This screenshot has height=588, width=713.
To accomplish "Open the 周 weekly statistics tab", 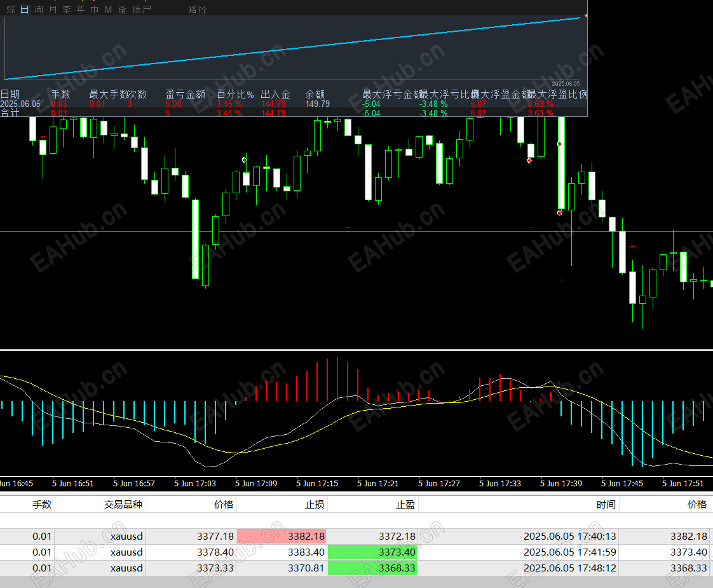I will (x=39, y=10).
